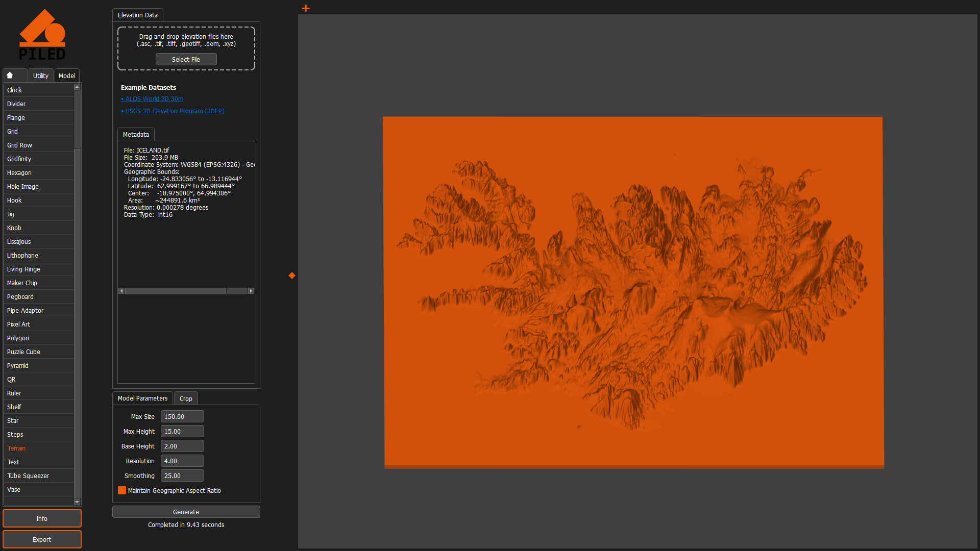This screenshot has width=980, height=551.
Task: Open the Crop tab
Action: pyautogui.click(x=186, y=398)
